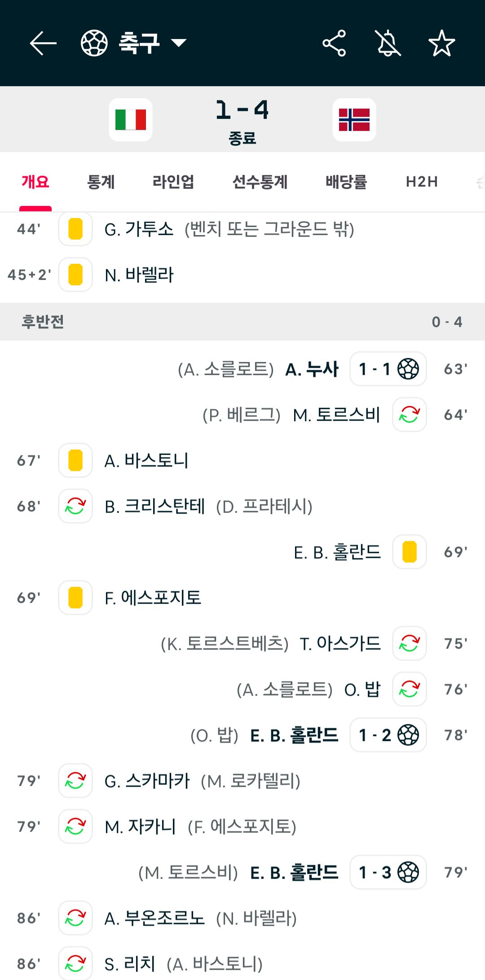485x980 pixels.
Task: Tap the share icon in header
Action: tap(334, 43)
